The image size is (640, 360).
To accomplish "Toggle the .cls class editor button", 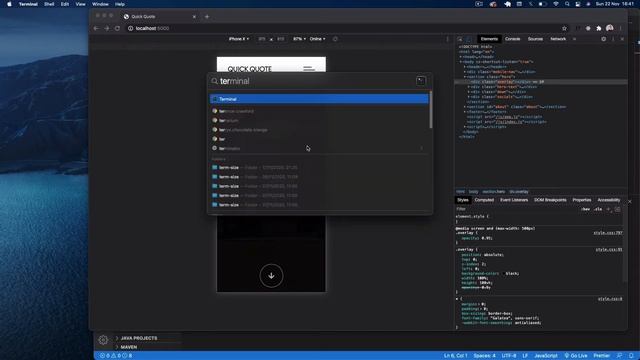I will (x=598, y=209).
